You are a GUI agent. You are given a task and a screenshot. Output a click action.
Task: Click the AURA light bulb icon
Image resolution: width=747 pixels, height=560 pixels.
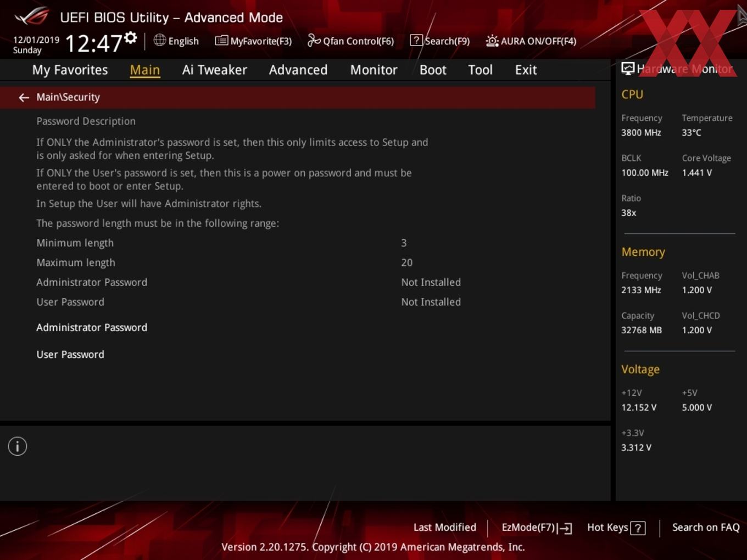pos(492,41)
